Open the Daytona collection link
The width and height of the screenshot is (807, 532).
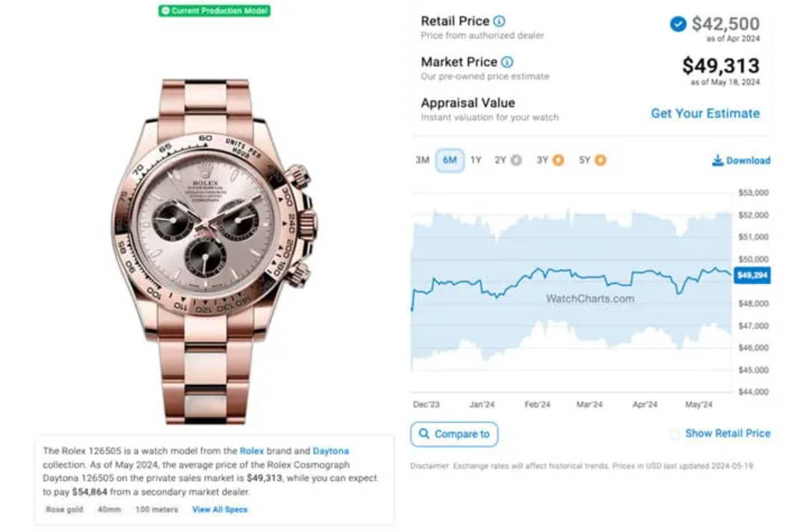coord(330,451)
